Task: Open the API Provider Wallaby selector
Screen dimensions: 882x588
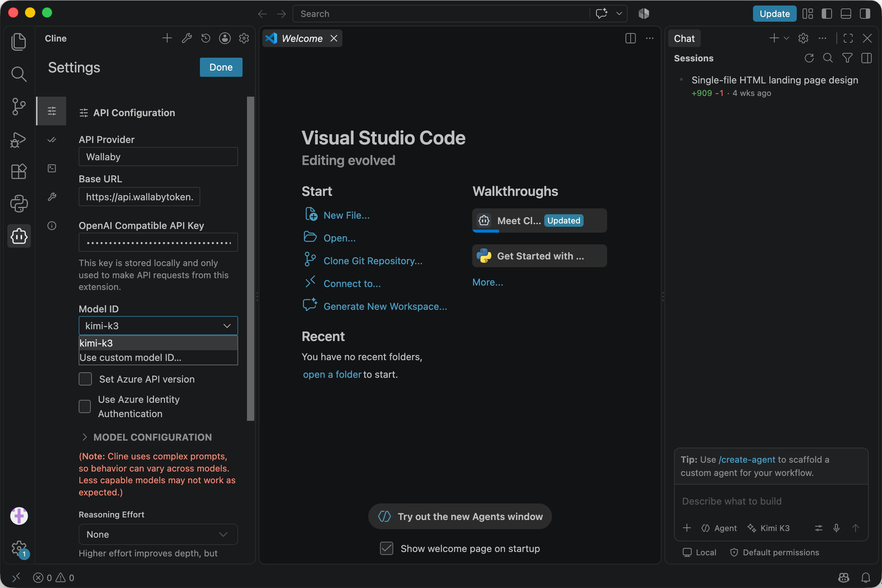Action: (x=158, y=157)
